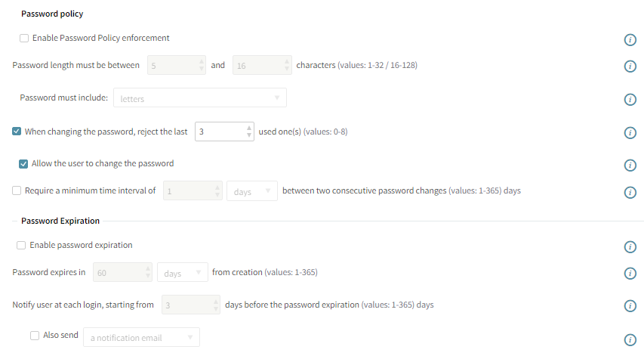Tick the Enable password expiration checkbox
Screen dimensions: 644x356
pyautogui.click(x=21, y=245)
